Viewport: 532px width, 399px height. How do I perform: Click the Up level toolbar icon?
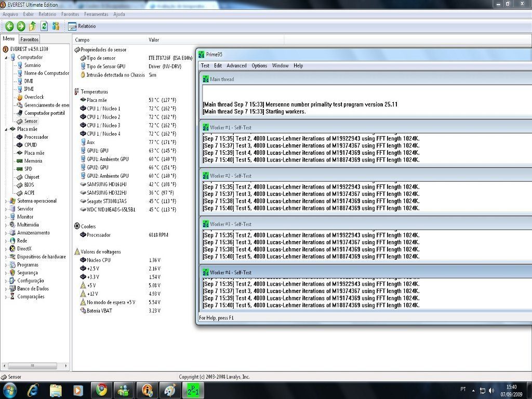(x=33, y=26)
